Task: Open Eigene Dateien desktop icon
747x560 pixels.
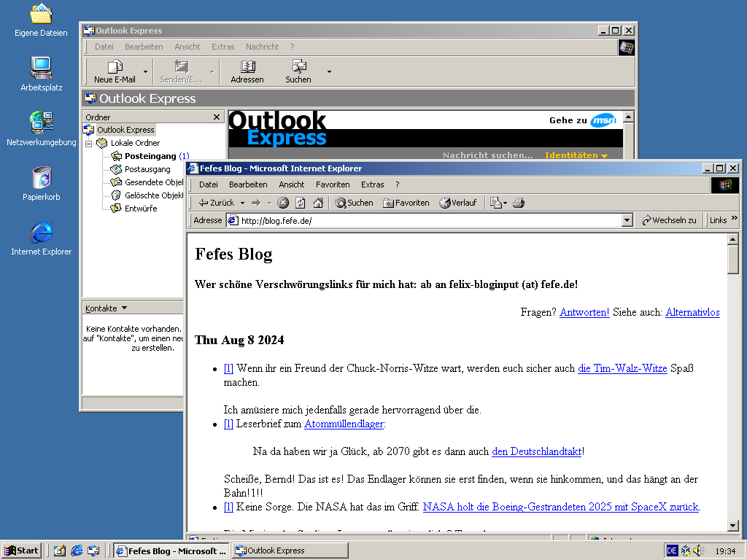Action: (41, 20)
